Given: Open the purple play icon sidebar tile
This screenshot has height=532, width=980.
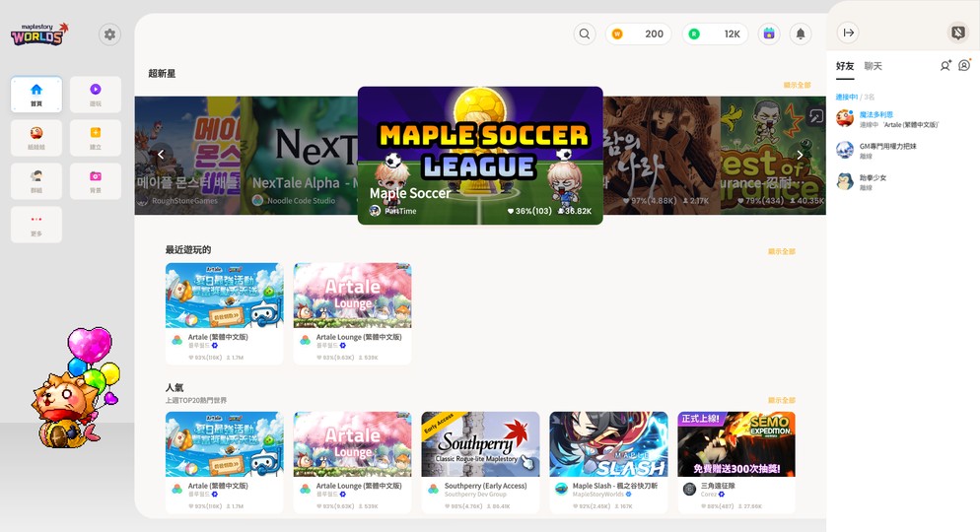Looking at the screenshot, I should coord(96,95).
